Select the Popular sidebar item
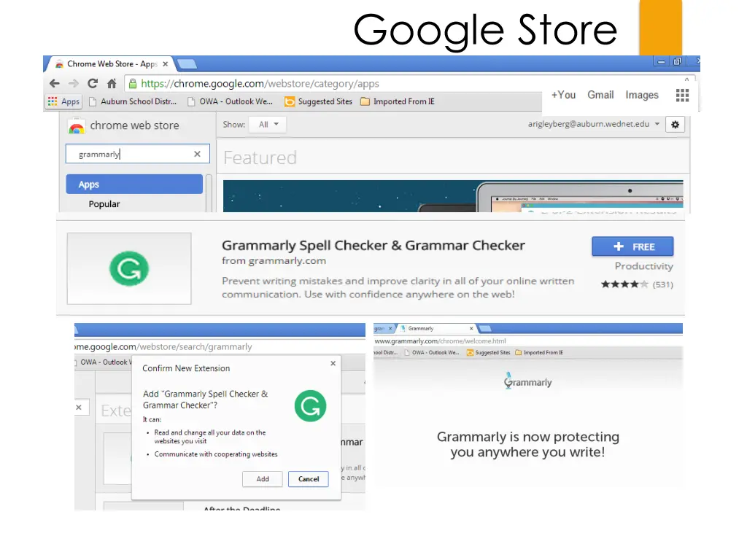 point(104,204)
